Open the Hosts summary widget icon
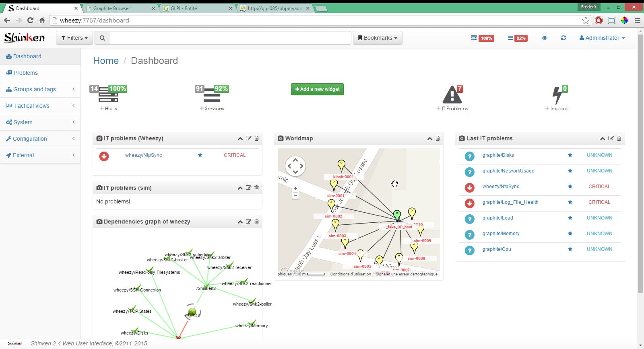Image resolution: width=644 pixels, height=349 pixels. coord(108,94)
